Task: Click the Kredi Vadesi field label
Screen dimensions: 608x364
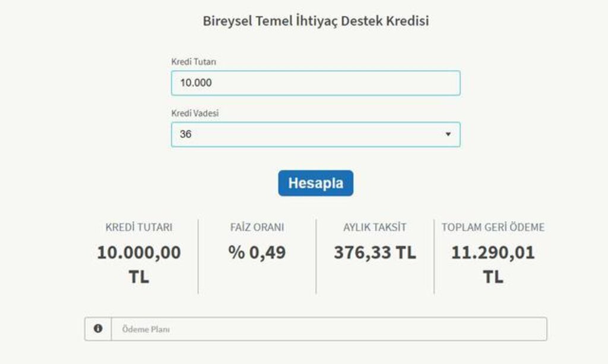Action: (195, 113)
